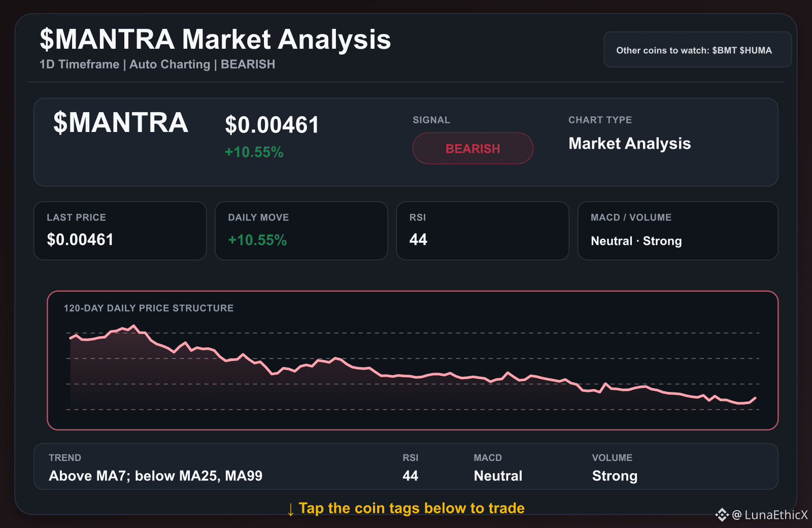Click the "Neutral · Strong" MACD / VOLUME value
The width and height of the screenshot is (812, 528).
(x=636, y=241)
